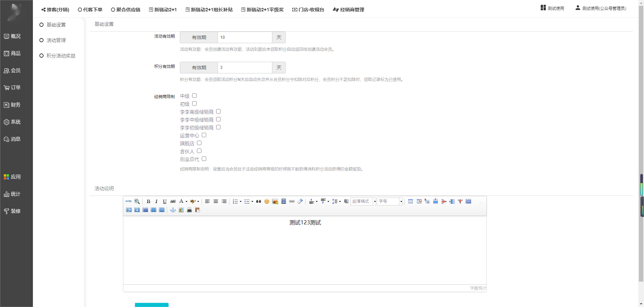Open the font color dropdown arrow
The image size is (644, 307).
click(186, 201)
